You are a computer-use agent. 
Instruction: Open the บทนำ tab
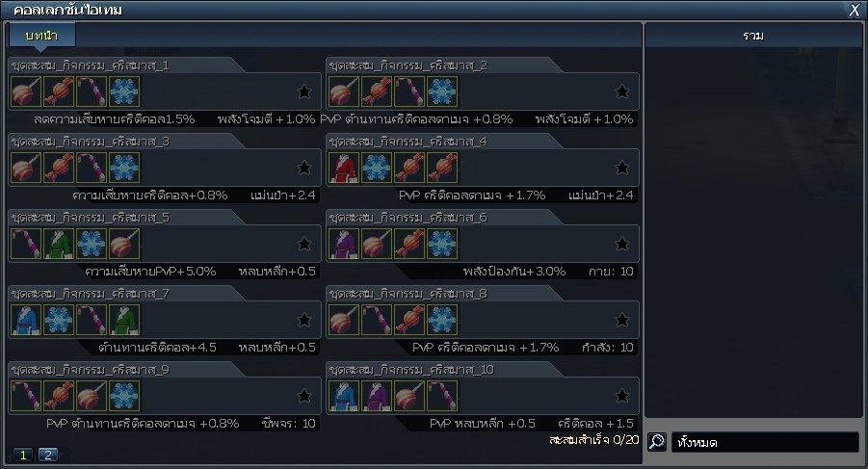pos(41,36)
